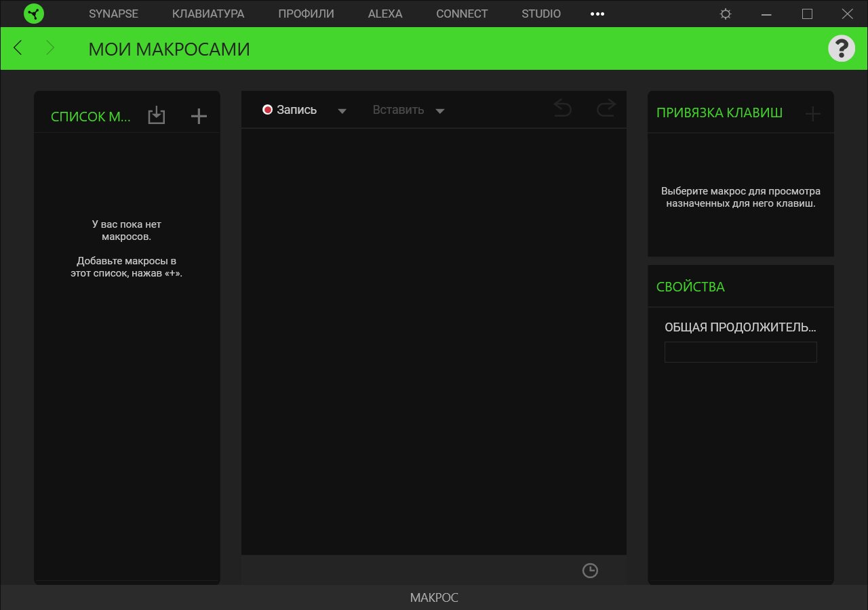
Task: Select the CONNECT tab
Action: 462,14
